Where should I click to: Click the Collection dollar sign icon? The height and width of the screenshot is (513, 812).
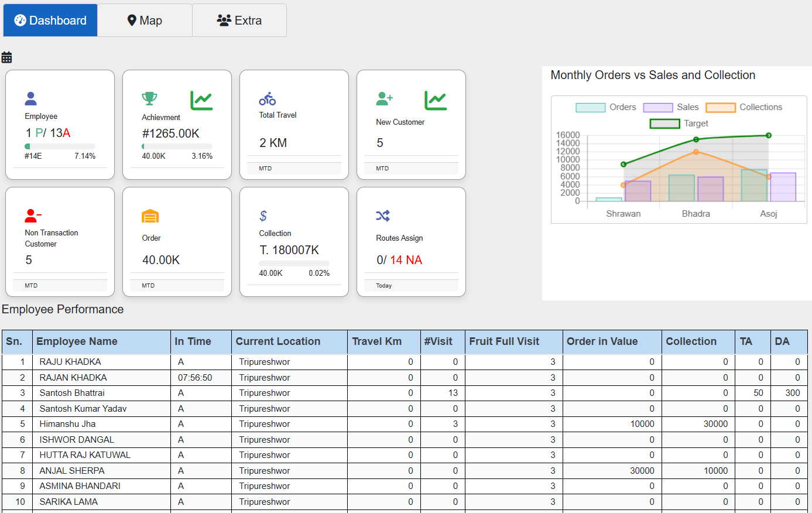263,216
